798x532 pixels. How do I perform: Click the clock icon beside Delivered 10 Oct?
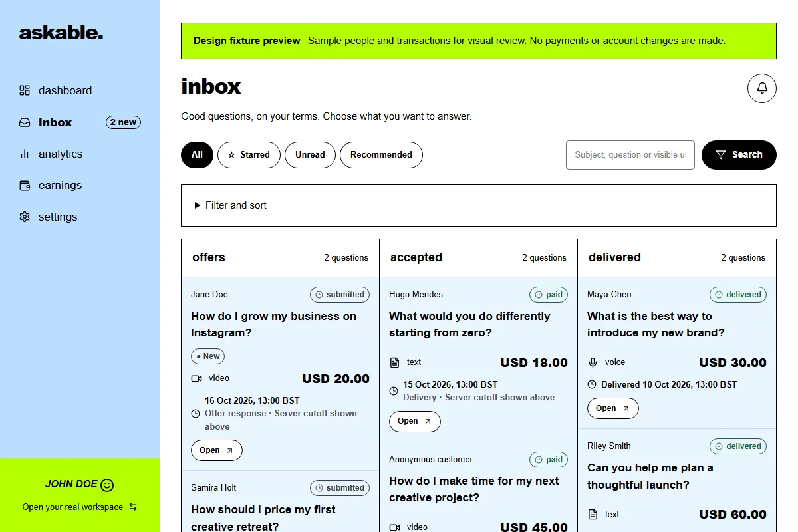tap(592, 384)
